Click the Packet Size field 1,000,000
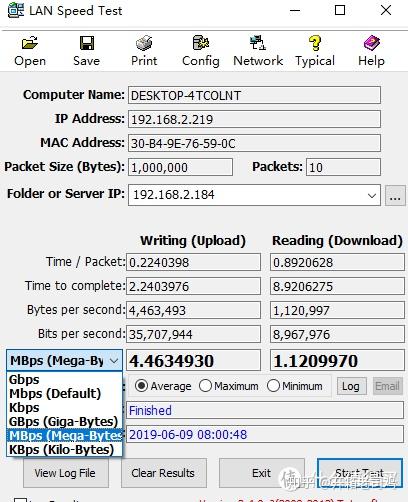 180,167
